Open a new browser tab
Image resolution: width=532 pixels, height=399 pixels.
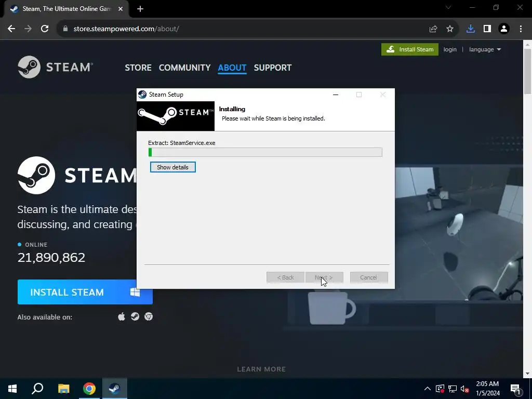pyautogui.click(x=140, y=9)
